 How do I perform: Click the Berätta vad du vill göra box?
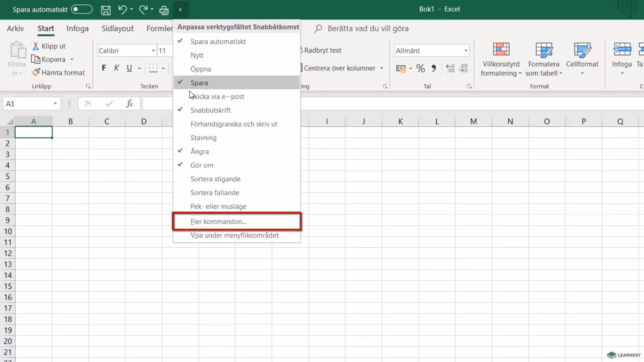tap(368, 28)
